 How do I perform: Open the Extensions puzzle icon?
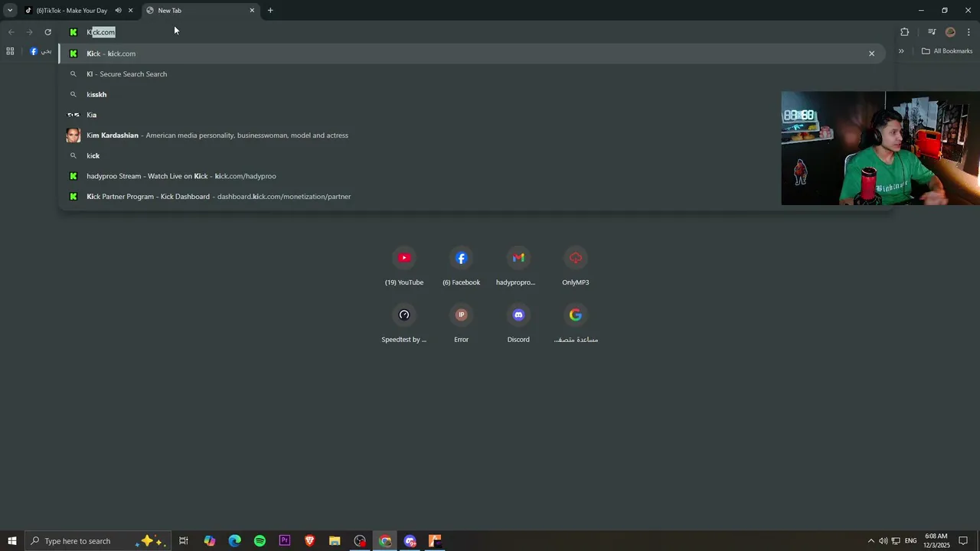pos(904,32)
